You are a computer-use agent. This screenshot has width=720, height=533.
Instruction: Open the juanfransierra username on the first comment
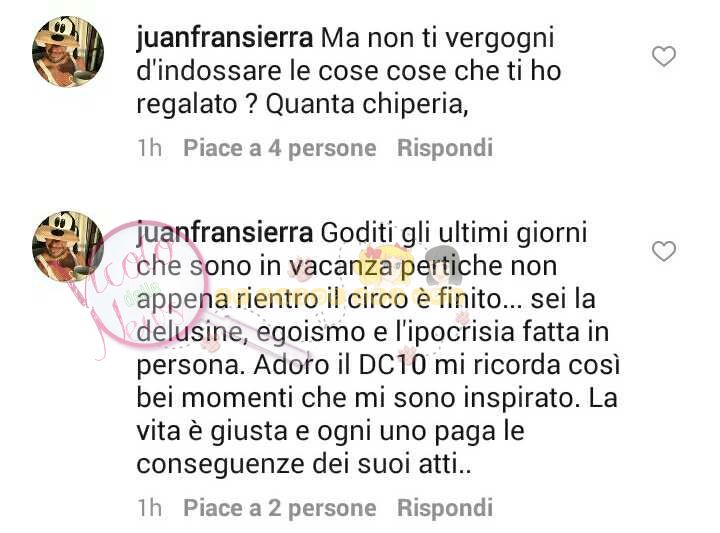(225, 38)
